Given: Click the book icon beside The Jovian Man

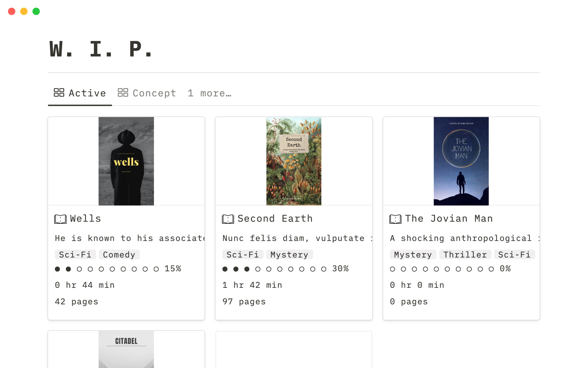Looking at the screenshot, I should click(x=395, y=219).
